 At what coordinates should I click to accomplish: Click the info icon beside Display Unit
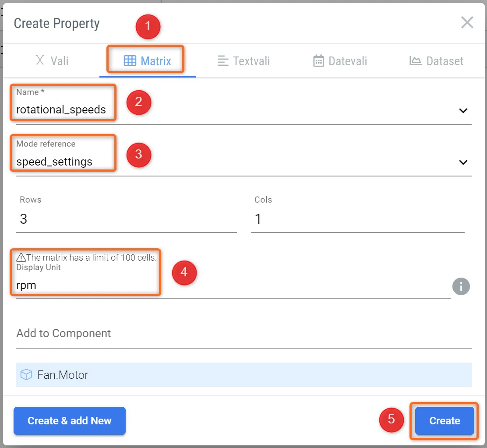coord(461,287)
